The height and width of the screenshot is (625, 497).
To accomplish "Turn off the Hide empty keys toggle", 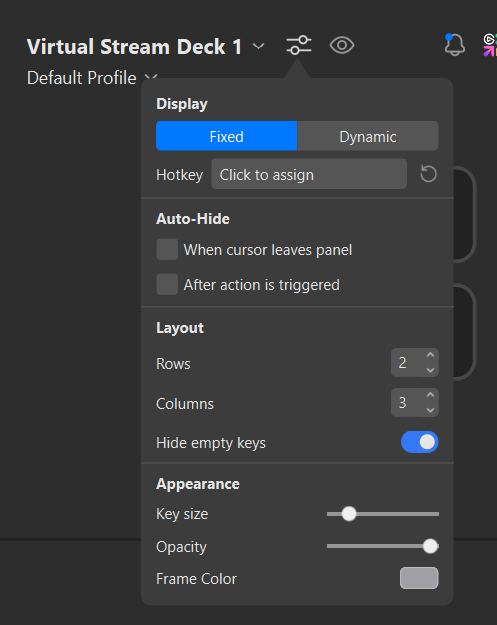I will click(419, 442).
